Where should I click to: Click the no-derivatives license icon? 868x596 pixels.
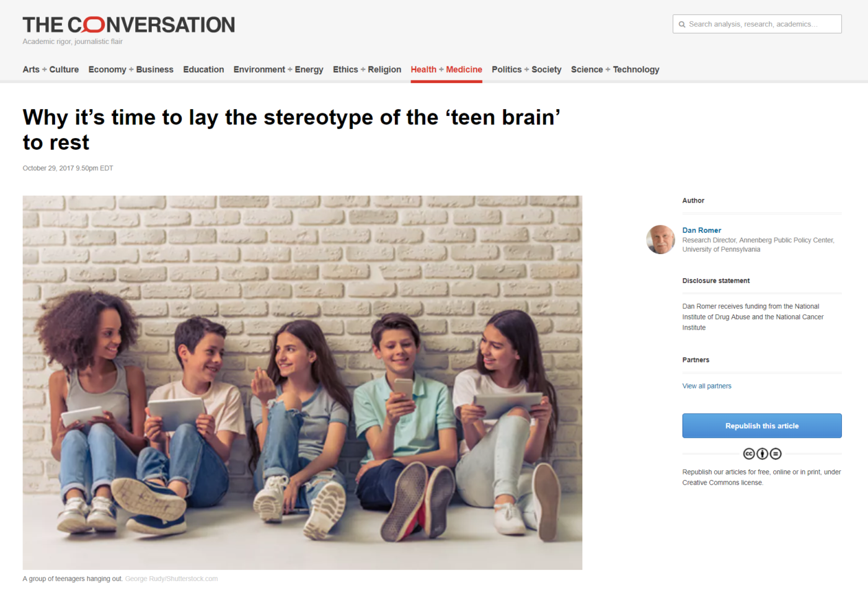point(775,453)
